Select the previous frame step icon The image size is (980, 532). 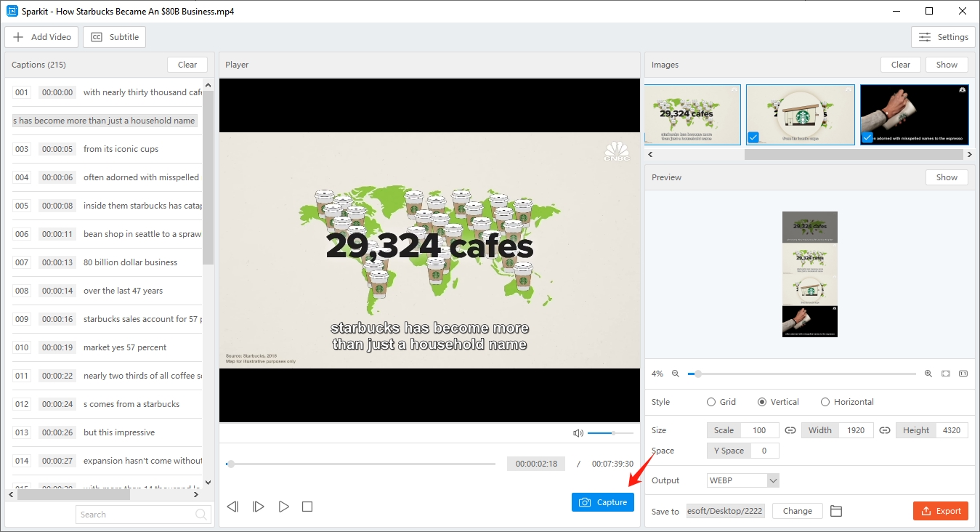232,507
